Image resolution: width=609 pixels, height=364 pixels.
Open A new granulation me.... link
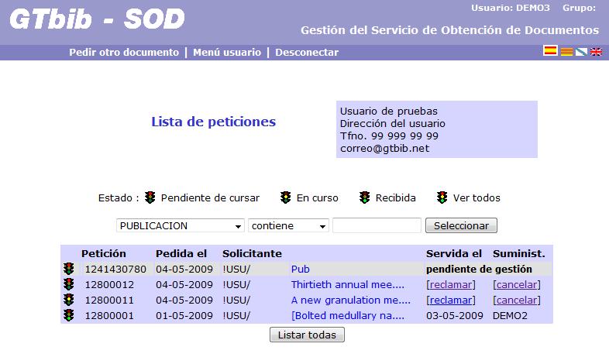(x=351, y=300)
